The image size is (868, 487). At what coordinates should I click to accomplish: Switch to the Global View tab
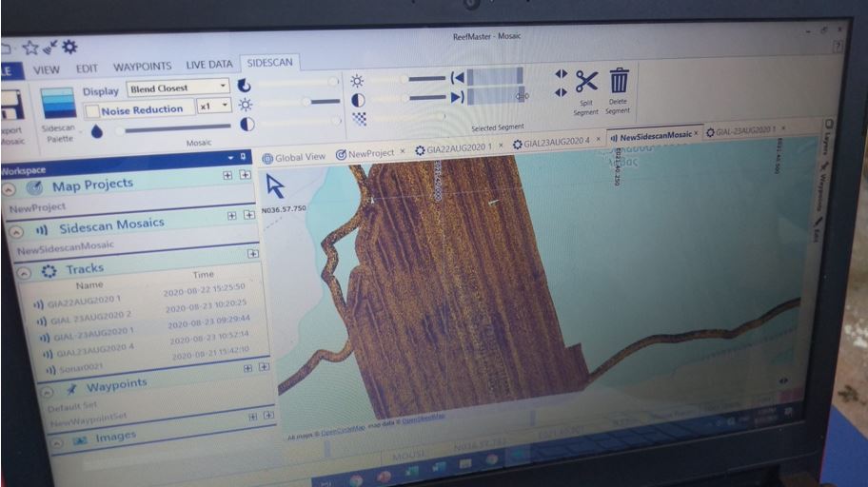[x=293, y=157]
